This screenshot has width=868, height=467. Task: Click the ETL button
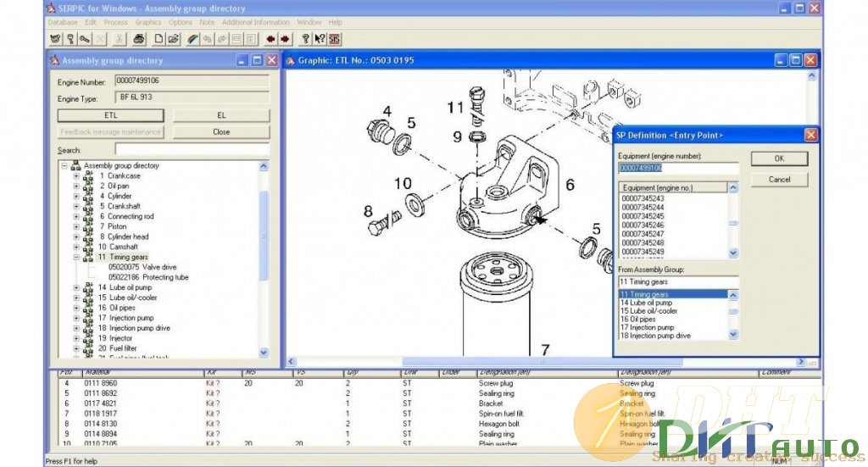click(x=111, y=115)
